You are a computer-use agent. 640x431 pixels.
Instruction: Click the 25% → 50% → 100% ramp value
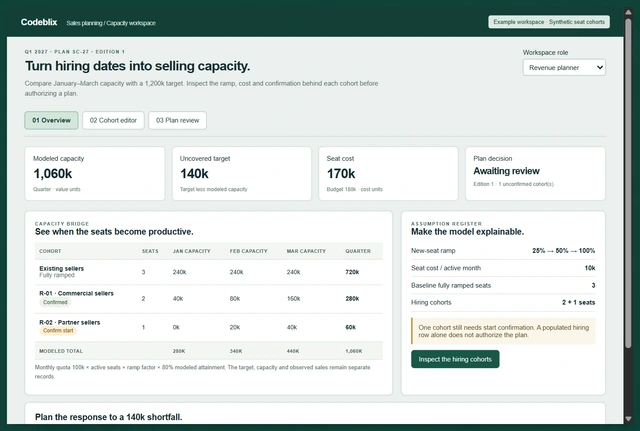pos(564,251)
